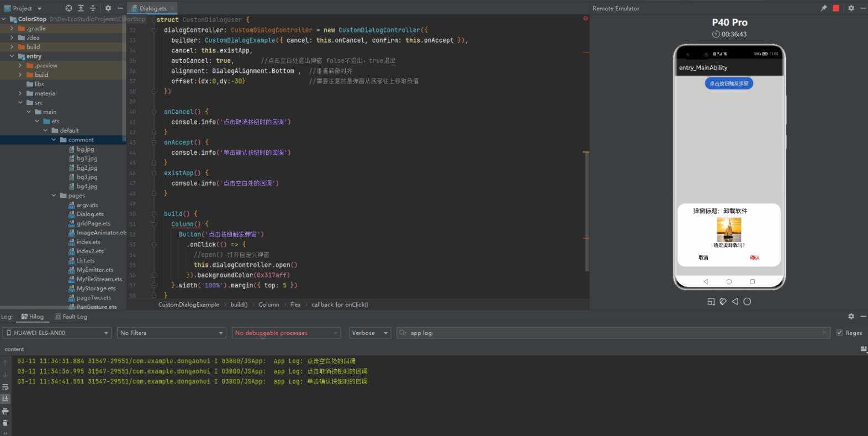Screen dimensions: 868x436
Task: Hide the Log panel with minus icon
Action: [862, 317]
